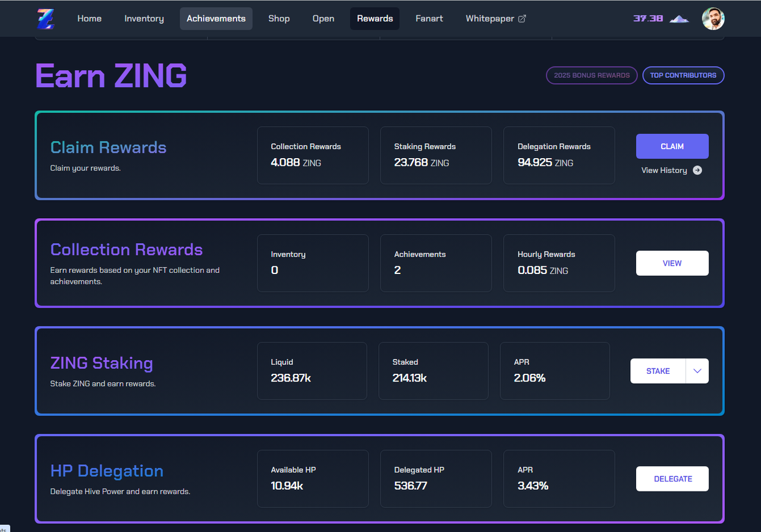Image resolution: width=761 pixels, height=532 pixels.
Task: Click the Delegated HP 536.77 value
Action: pyautogui.click(x=411, y=486)
